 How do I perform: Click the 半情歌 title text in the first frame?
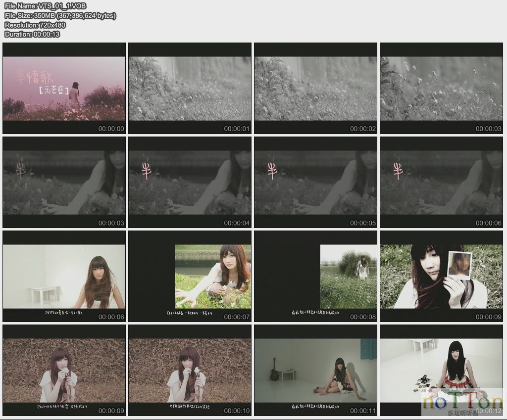(x=34, y=76)
